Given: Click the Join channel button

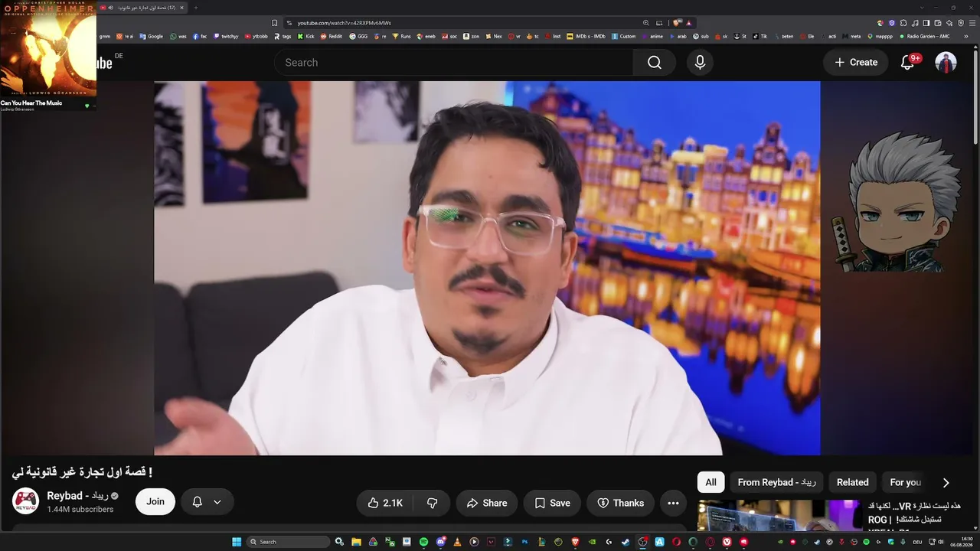Looking at the screenshot, I should tap(155, 502).
